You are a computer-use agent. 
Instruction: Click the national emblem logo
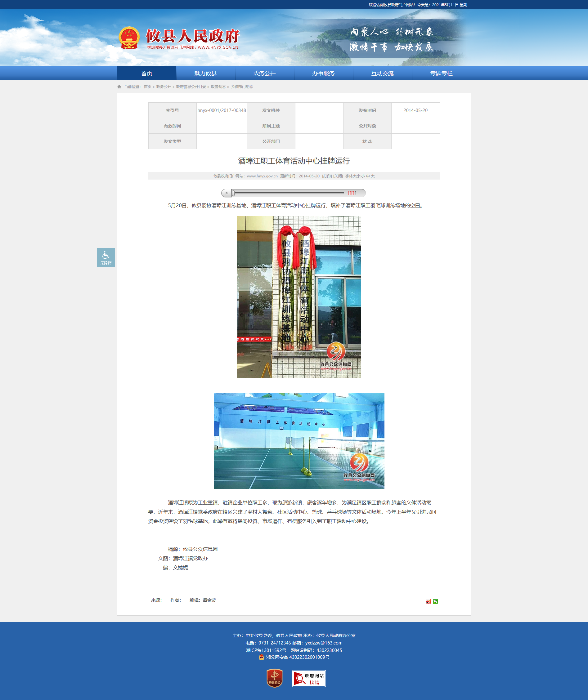click(129, 38)
